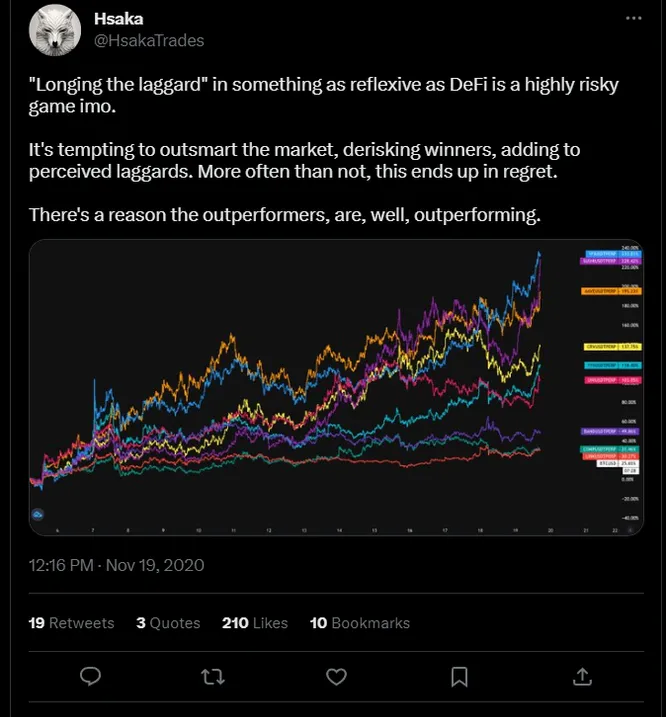View the 19 Retweets list

point(71,623)
